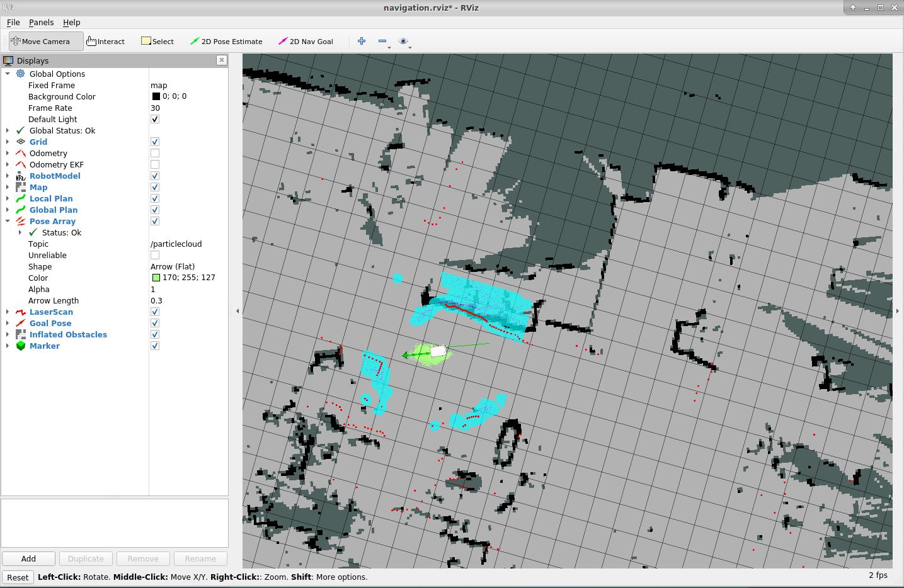Open the Panels menu

[x=42, y=22]
